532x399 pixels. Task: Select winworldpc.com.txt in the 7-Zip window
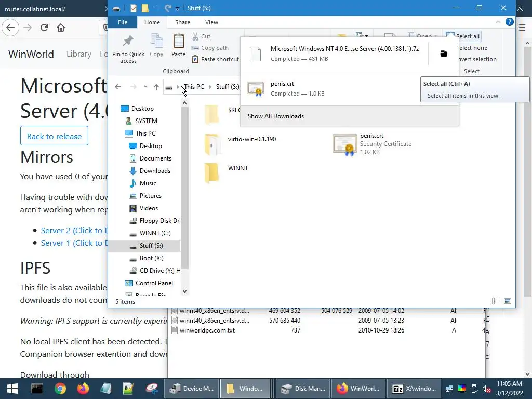207,330
